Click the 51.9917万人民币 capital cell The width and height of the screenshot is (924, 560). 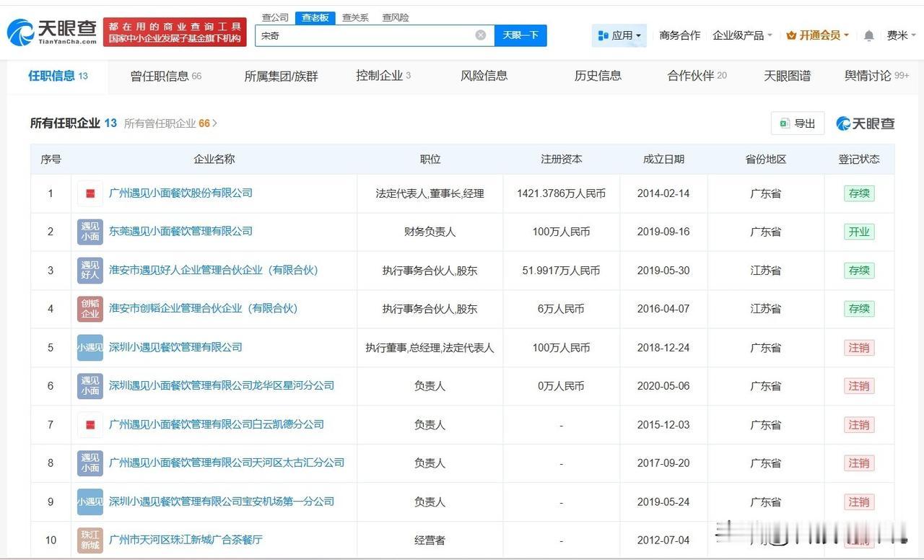(561, 271)
